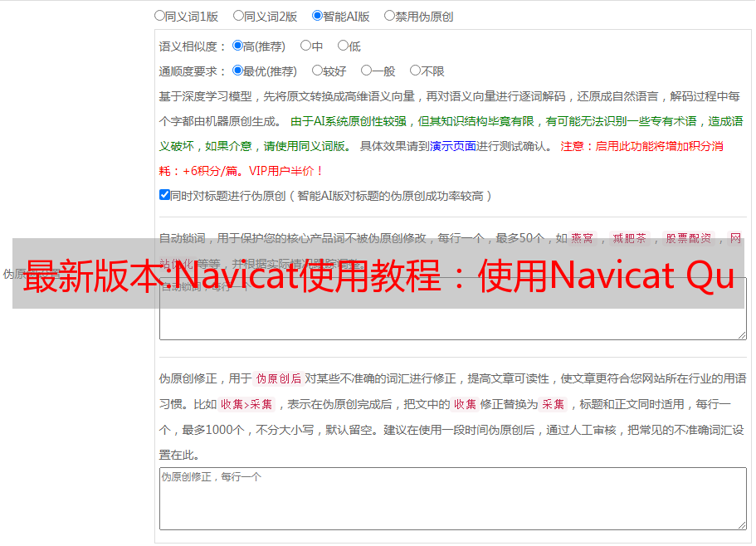Select the 同义词2版 radio option
The width and height of the screenshot is (756, 546).
[x=238, y=16]
